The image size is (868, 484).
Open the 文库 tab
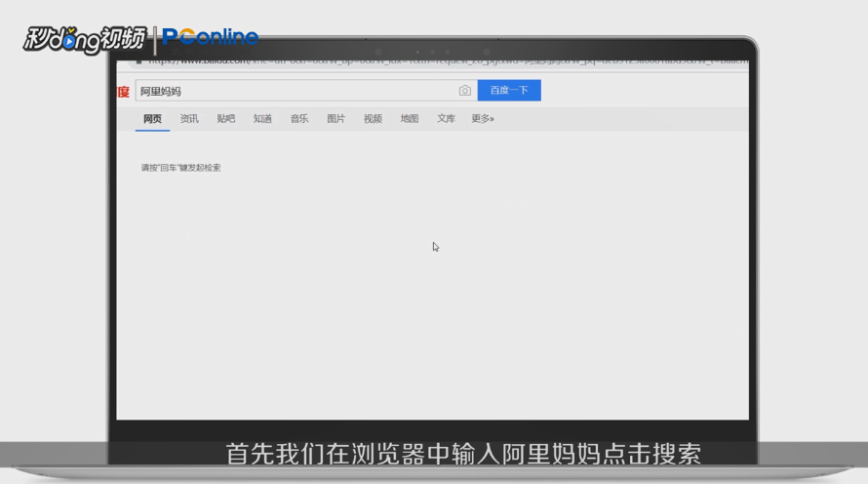pyautogui.click(x=446, y=118)
